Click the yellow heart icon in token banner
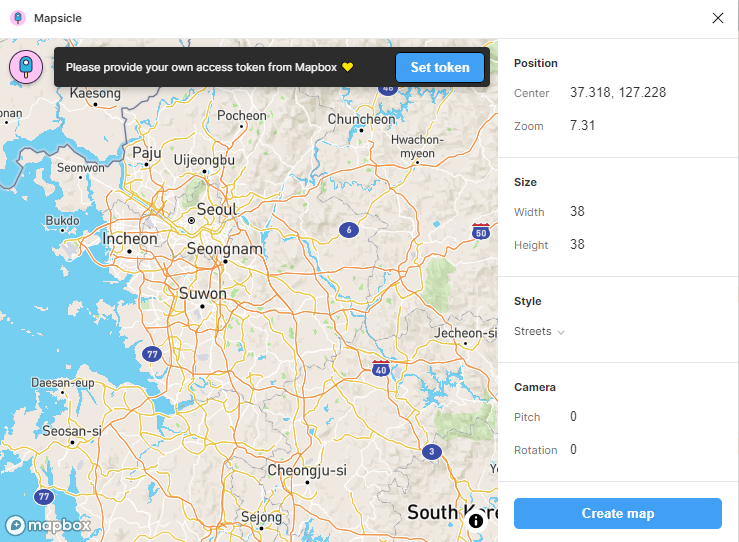Screen dimensions: 739x542 [x=347, y=67]
